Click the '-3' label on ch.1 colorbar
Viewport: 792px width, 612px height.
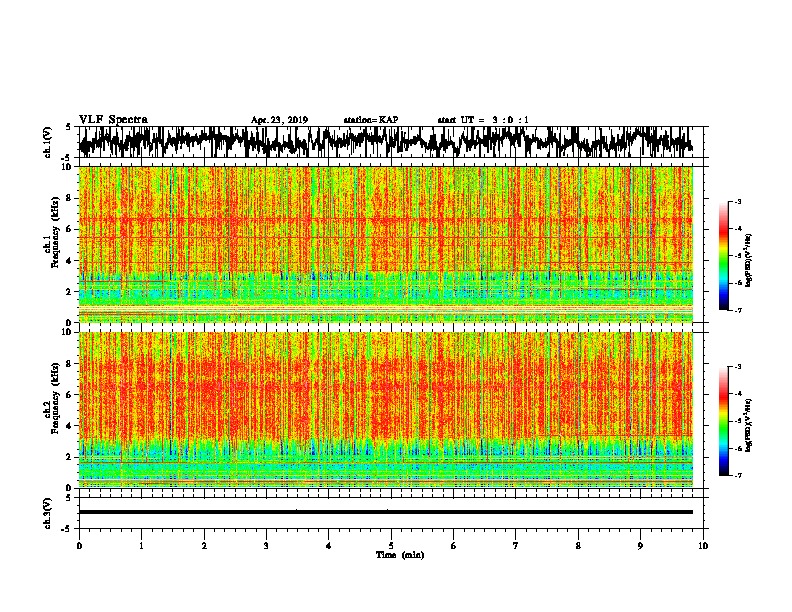click(x=737, y=202)
